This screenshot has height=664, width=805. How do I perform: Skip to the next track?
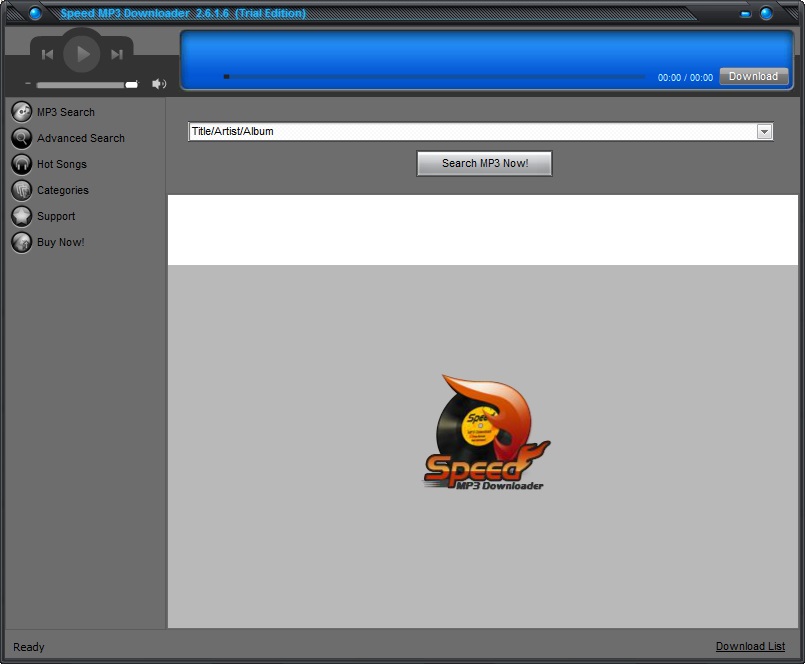pyautogui.click(x=117, y=54)
